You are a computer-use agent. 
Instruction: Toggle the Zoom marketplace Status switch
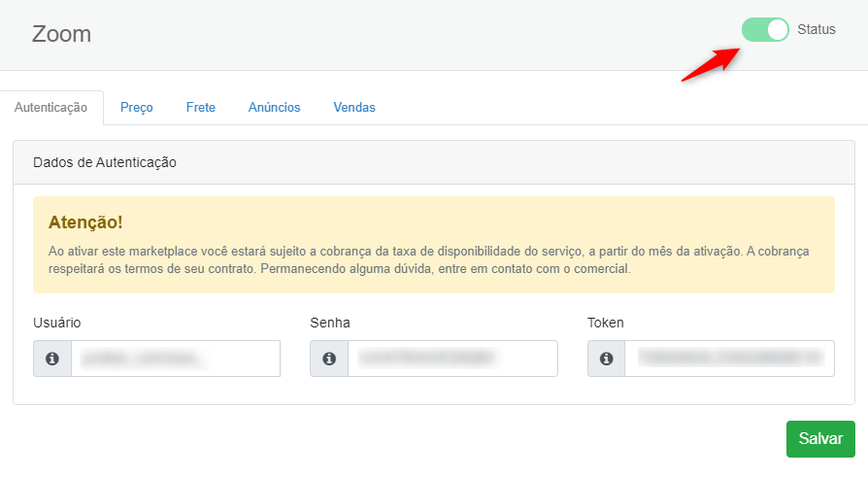pyautogui.click(x=765, y=29)
